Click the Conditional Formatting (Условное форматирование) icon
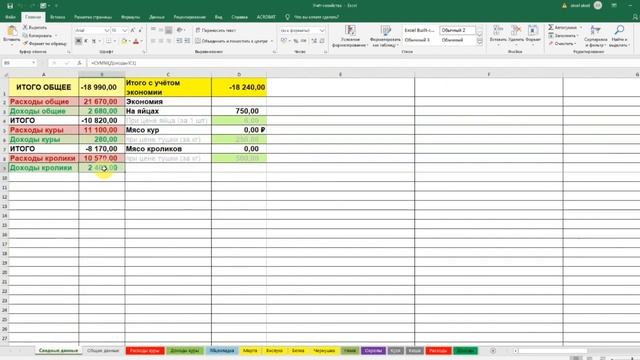The width and height of the screenshot is (640, 360). coord(350,31)
